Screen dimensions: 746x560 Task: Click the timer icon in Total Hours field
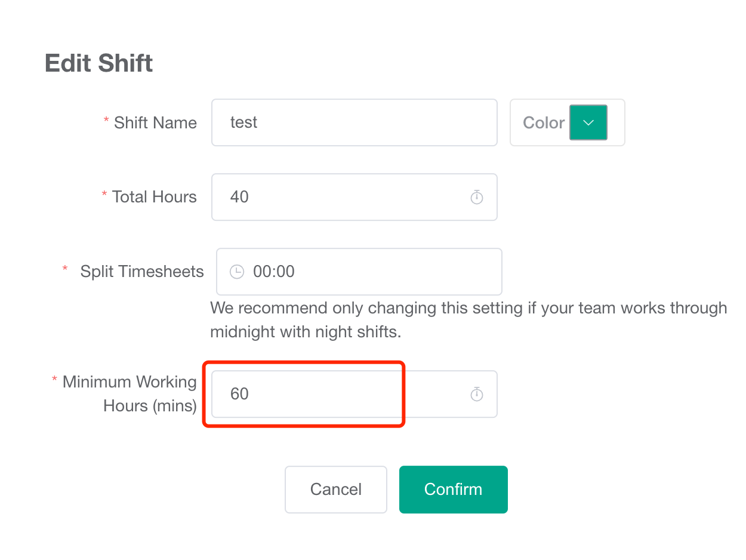(x=476, y=197)
